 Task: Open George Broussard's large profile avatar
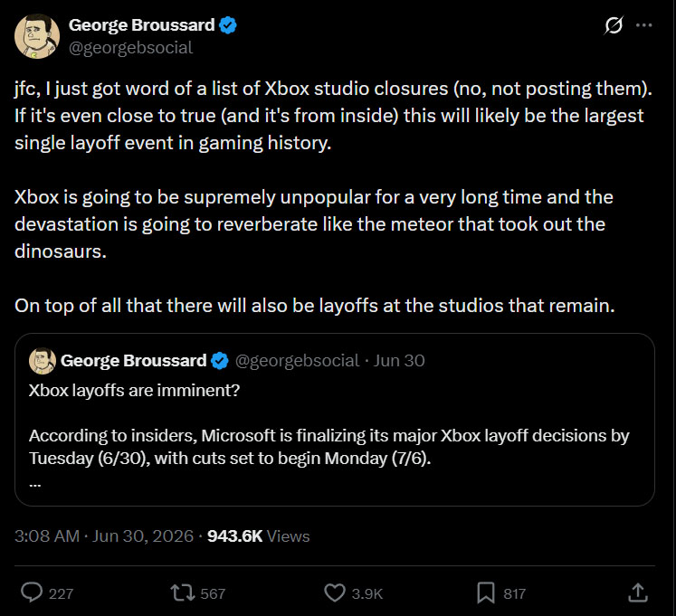[37, 36]
